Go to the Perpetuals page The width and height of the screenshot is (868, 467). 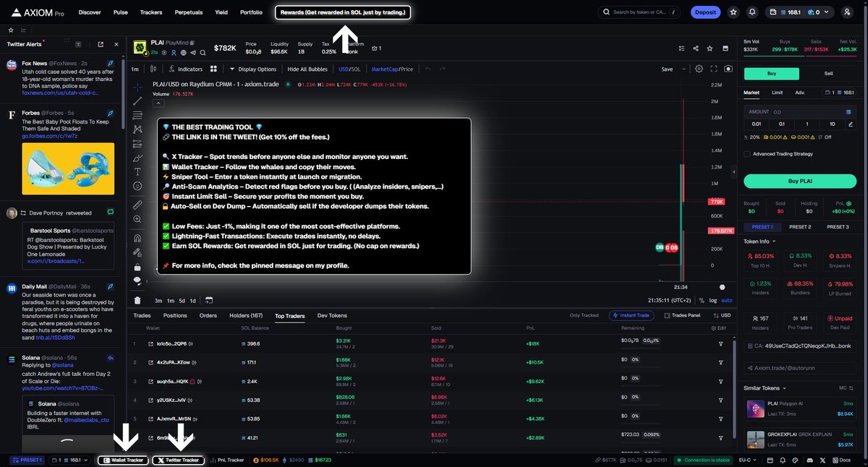point(189,12)
